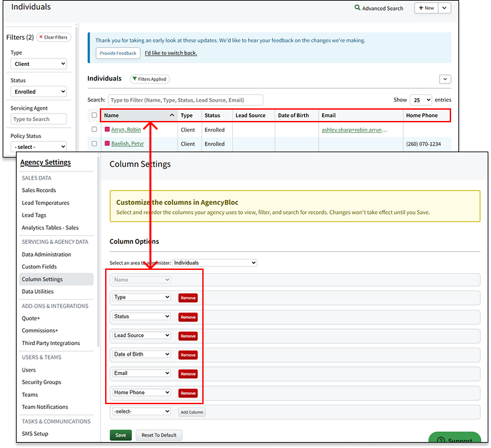Open Users settings page
The image size is (491, 448).
tap(29, 370)
